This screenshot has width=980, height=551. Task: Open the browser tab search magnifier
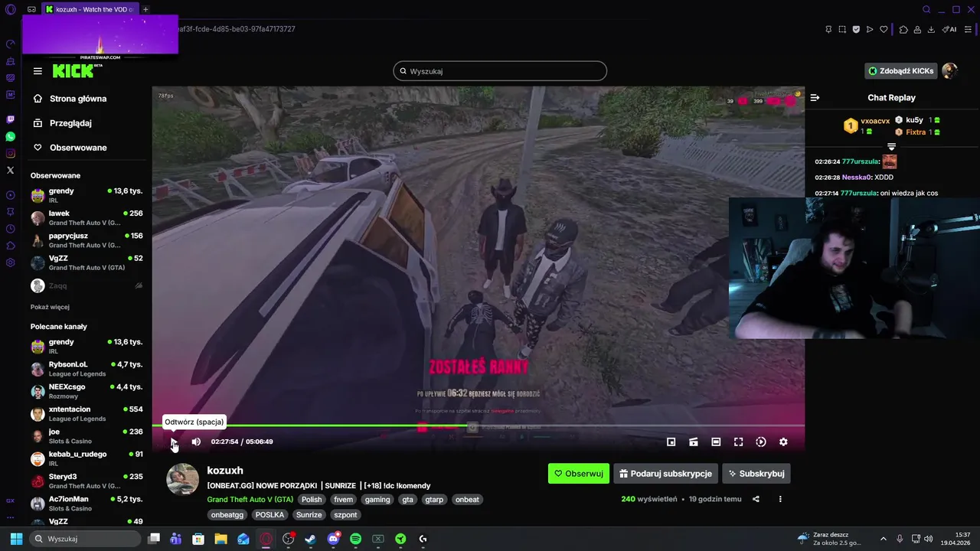tap(926, 9)
